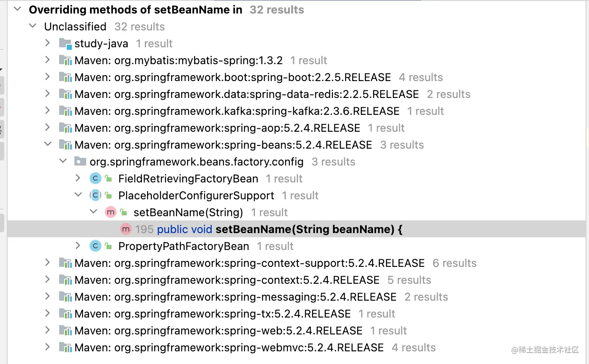Image resolution: width=589 pixels, height=364 pixels.
Task: Expand the spring-boot 2.2.5.RELEASE node
Action: coord(48,77)
